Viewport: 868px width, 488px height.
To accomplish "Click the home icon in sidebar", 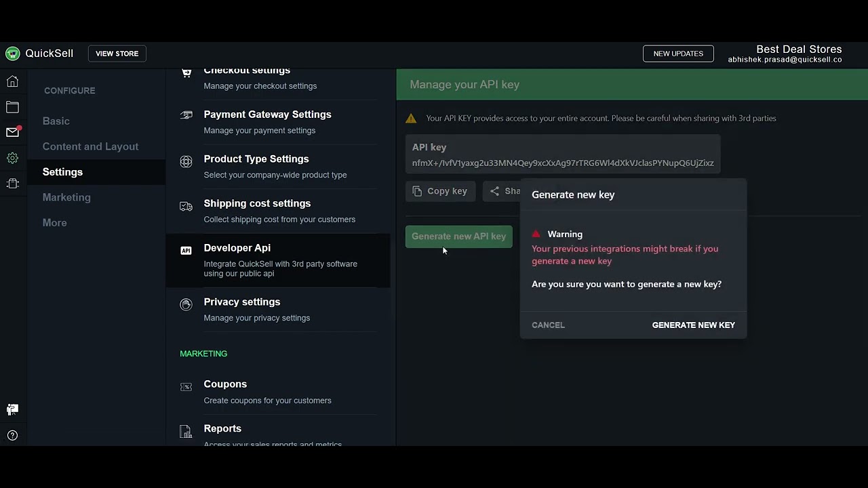I will click(12, 82).
